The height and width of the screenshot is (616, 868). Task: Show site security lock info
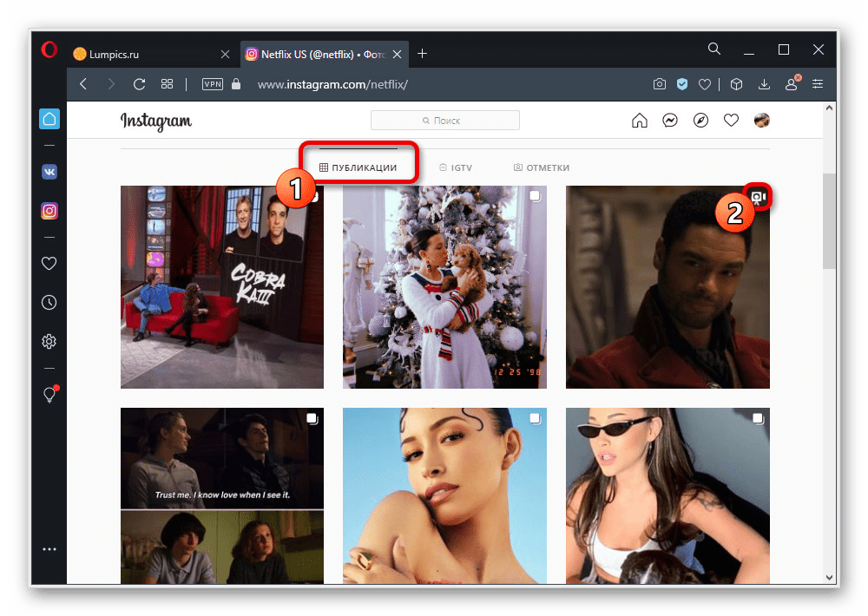[236, 83]
